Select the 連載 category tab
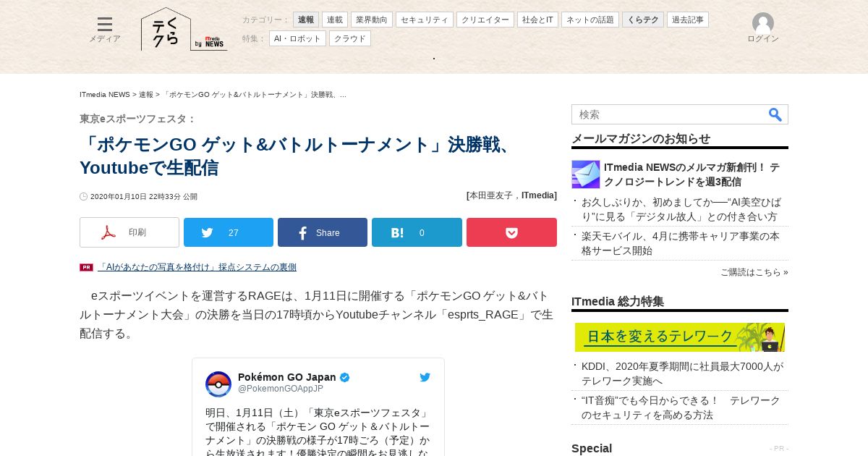Viewport: 868px width, 456px height. click(x=335, y=20)
